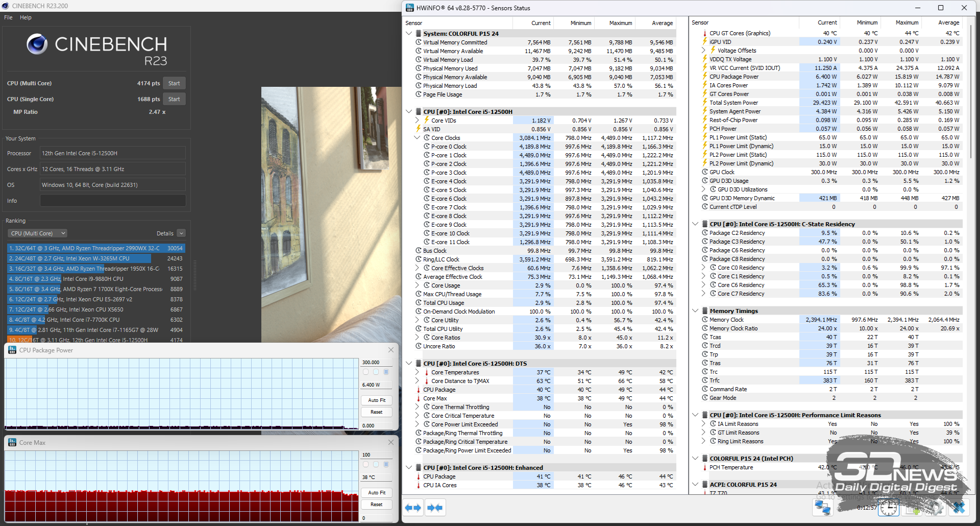
Task: Start the CPU (Single Core) benchmark
Action: [x=174, y=99]
